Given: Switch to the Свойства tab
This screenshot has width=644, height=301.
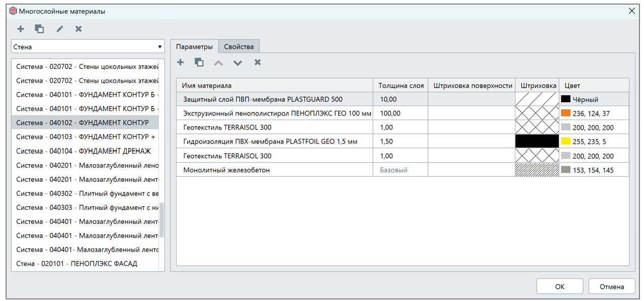Looking at the screenshot, I should tap(239, 47).
